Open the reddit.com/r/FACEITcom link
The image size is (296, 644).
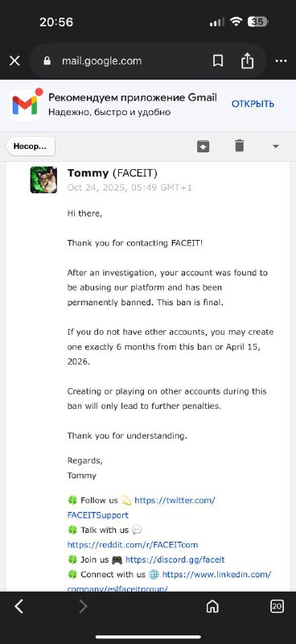(133, 545)
